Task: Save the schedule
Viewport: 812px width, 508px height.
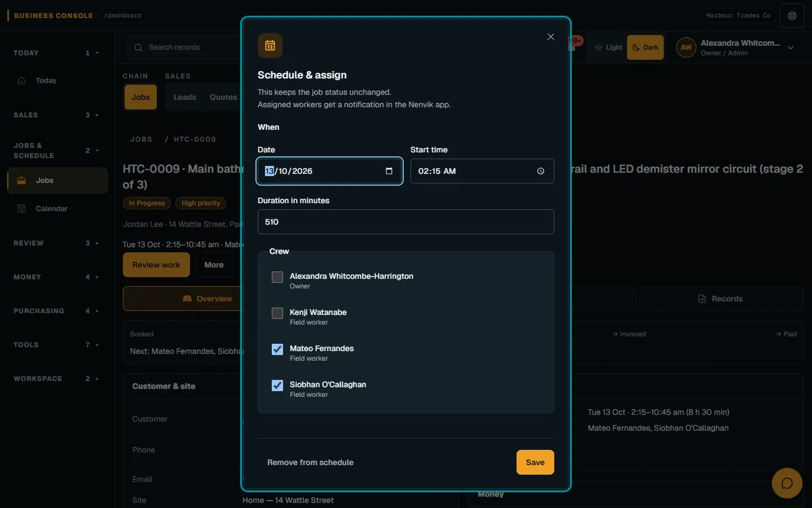Action: coord(535,462)
